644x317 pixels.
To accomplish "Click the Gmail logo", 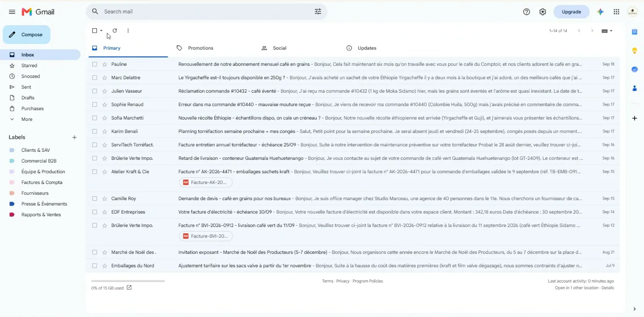I will (x=38, y=12).
